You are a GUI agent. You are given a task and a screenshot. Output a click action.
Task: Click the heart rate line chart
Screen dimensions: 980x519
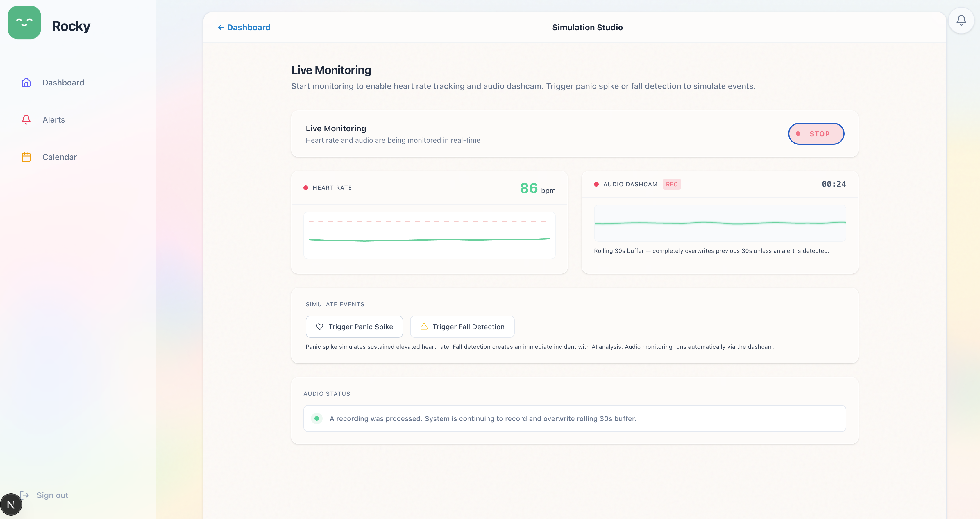(x=429, y=236)
